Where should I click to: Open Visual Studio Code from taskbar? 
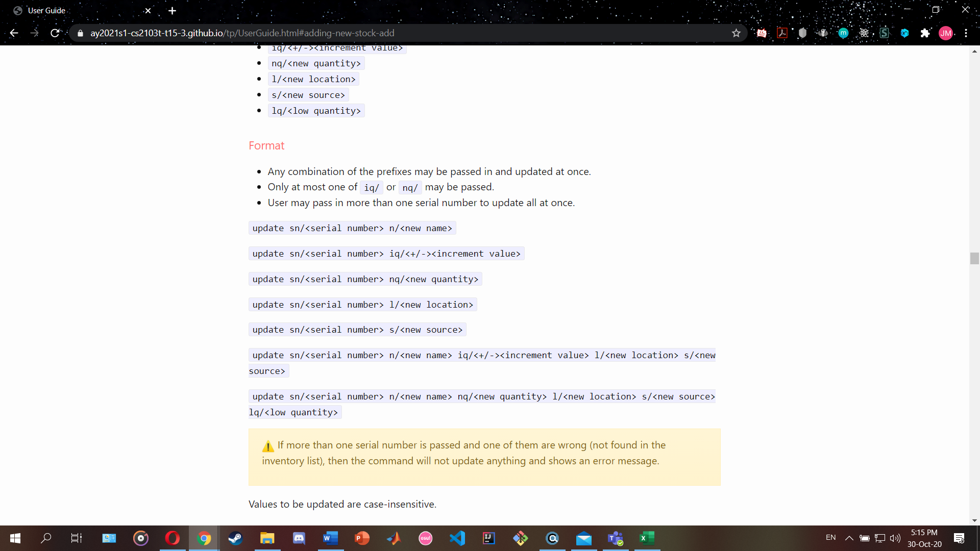click(457, 538)
